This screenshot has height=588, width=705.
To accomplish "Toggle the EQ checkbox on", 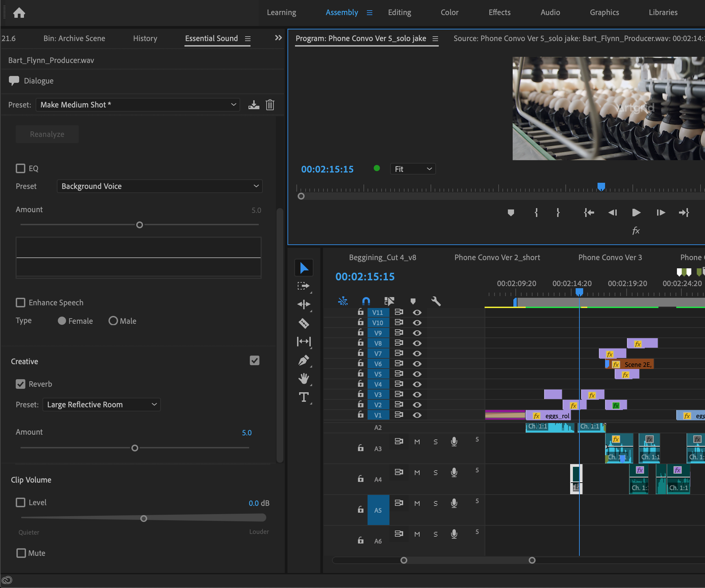I will pyautogui.click(x=20, y=168).
